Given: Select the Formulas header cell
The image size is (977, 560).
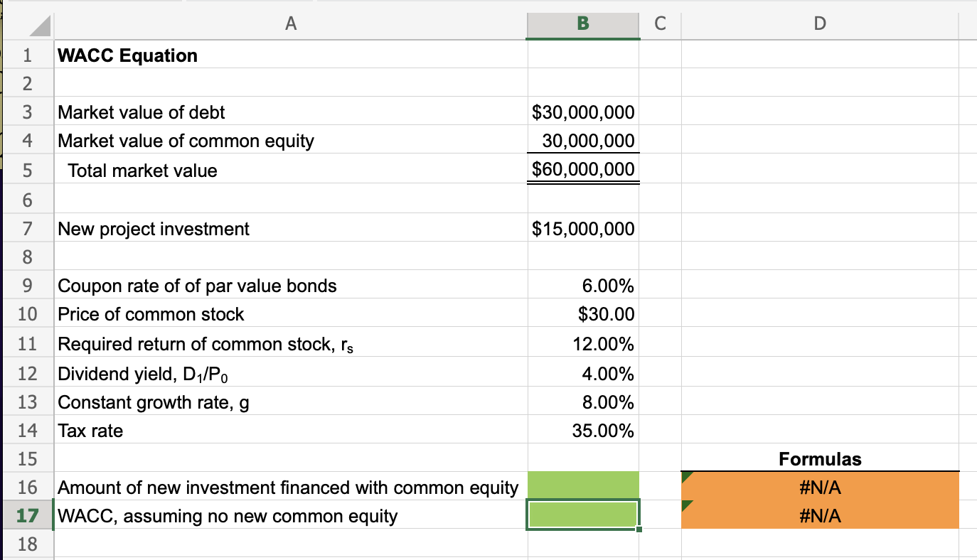Looking at the screenshot, I should coord(819,458).
